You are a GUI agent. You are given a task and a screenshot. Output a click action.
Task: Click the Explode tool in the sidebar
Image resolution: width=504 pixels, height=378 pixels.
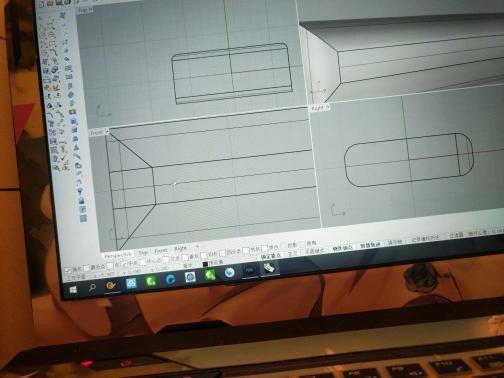(56, 88)
